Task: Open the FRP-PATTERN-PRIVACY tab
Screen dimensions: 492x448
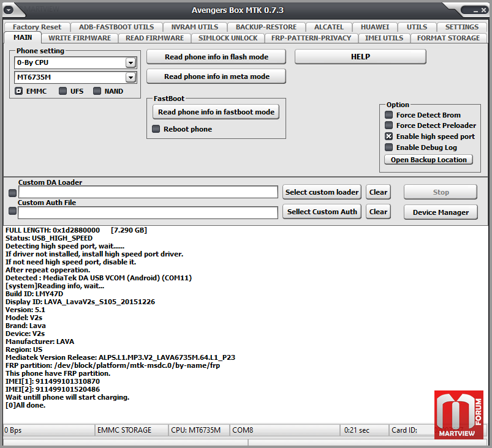Action: pyautogui.click(x=311, y=38)
